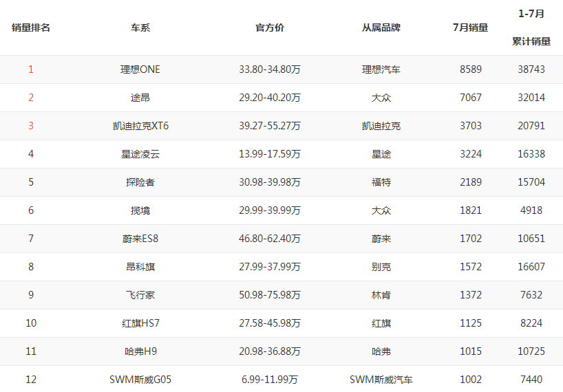Select the 凯迪拉克XT6 car series
The image size is (563, 392).
tap(140, 126)
